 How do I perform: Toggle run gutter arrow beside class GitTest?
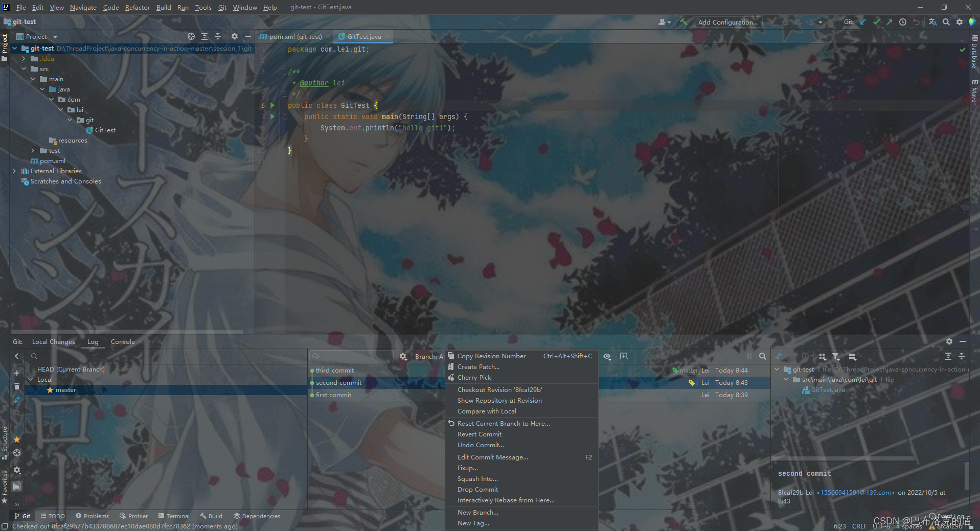[x=272, y=105]
